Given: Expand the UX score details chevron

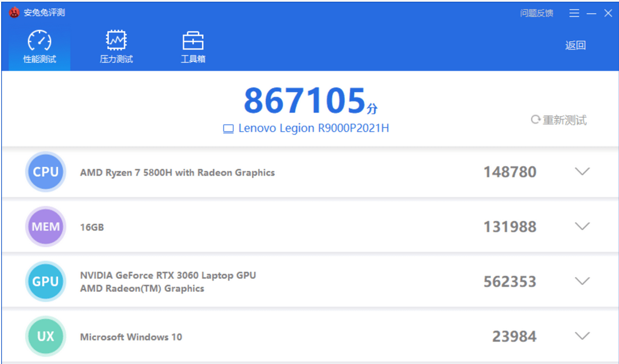Looking at the screenshot, I should pyautogui.click(x=582, y=336).
